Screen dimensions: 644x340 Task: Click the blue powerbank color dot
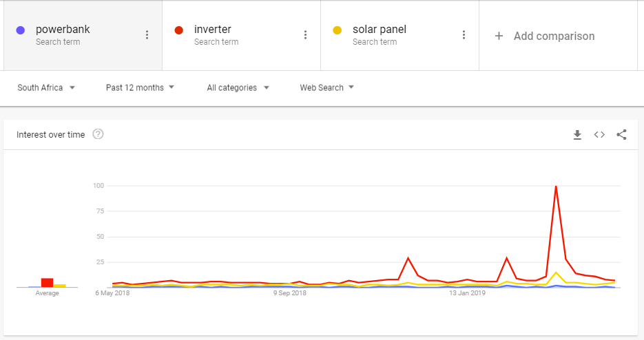coord(20,30)
